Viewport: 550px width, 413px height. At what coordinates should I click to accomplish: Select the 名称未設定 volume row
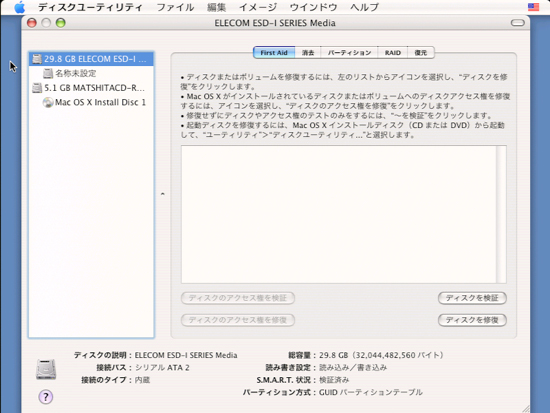point(91,73)
